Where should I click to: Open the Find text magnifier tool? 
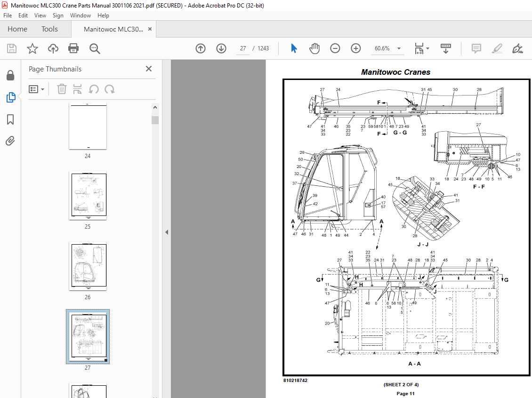pyautogui.click(x=95, y=48)
